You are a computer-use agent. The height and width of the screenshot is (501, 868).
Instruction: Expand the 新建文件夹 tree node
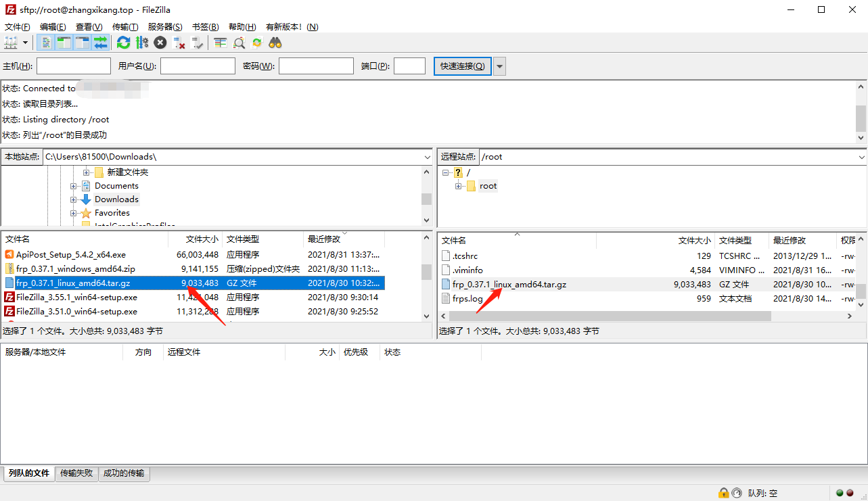point(86,172)
